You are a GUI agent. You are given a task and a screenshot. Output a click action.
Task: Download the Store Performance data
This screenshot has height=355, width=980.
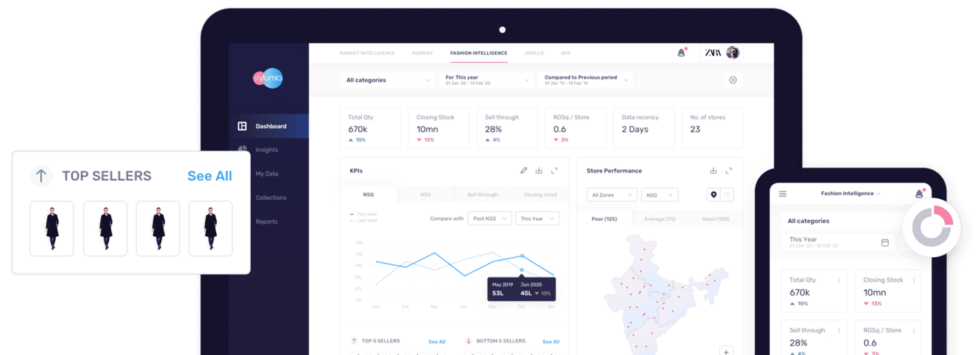click(713, 171)
